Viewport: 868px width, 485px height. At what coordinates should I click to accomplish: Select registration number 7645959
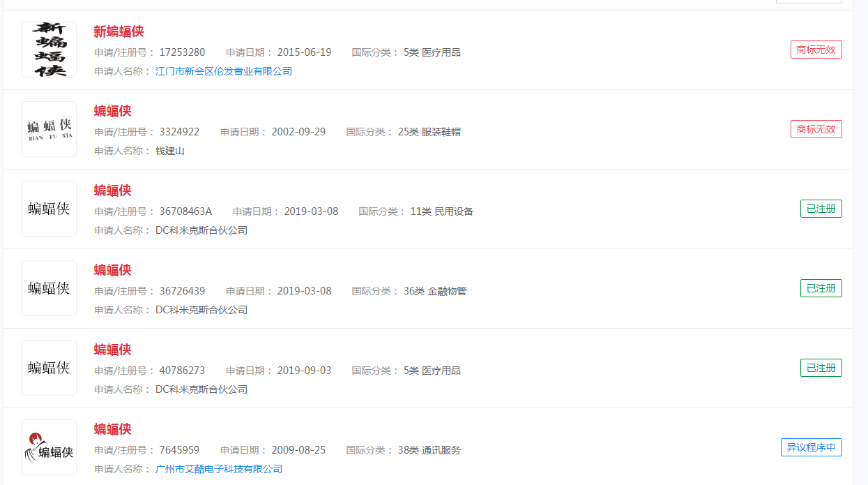coord(179,450)
